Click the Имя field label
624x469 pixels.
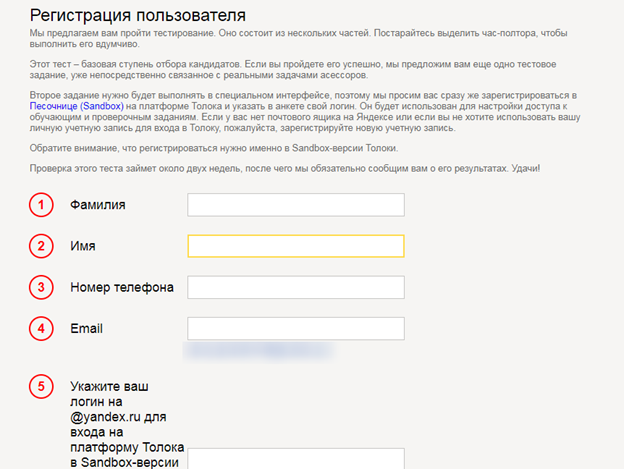(83, 246)
